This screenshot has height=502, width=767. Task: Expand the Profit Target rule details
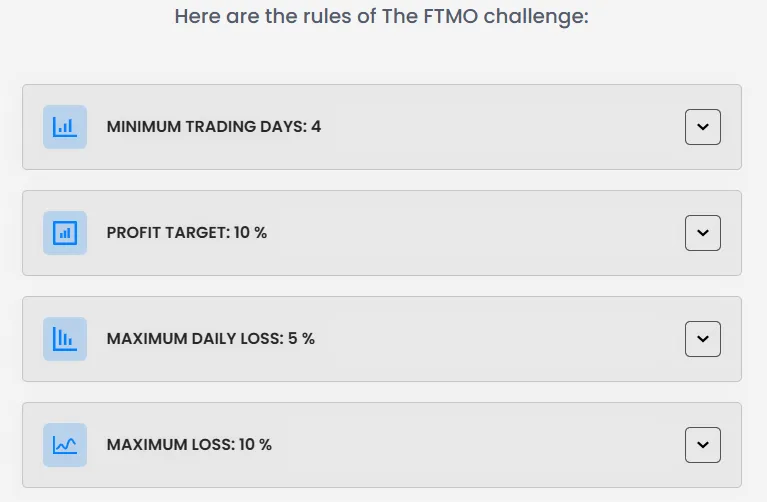tap(702, 233)
